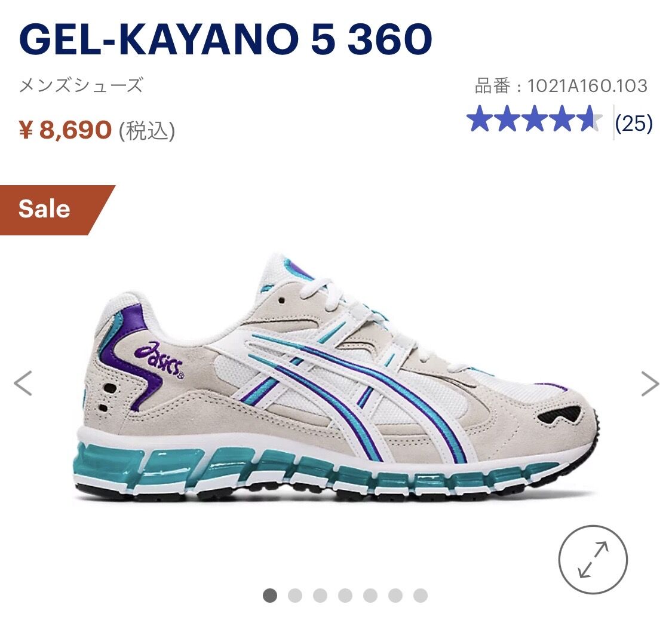Go to the next shoe image

(650, 384)
